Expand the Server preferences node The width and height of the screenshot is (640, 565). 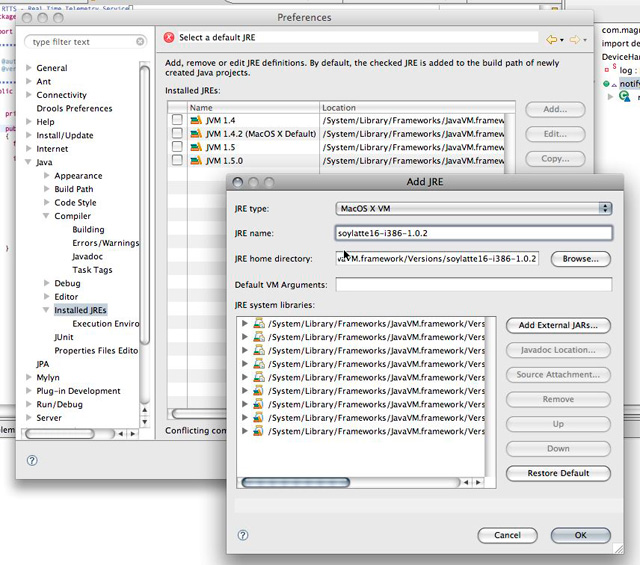pyautogui.click(x=29, y=418)
